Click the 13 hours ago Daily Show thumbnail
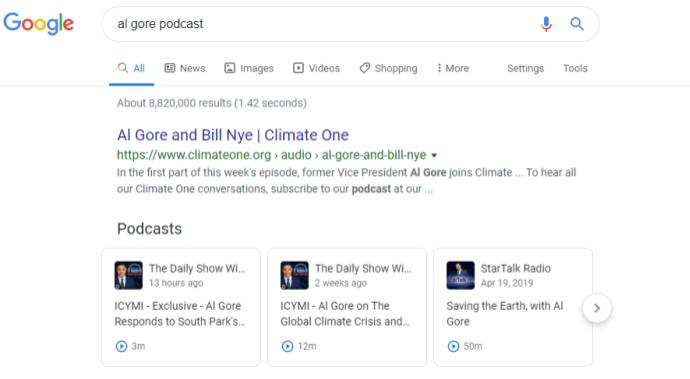 click(x=128, y=275)
